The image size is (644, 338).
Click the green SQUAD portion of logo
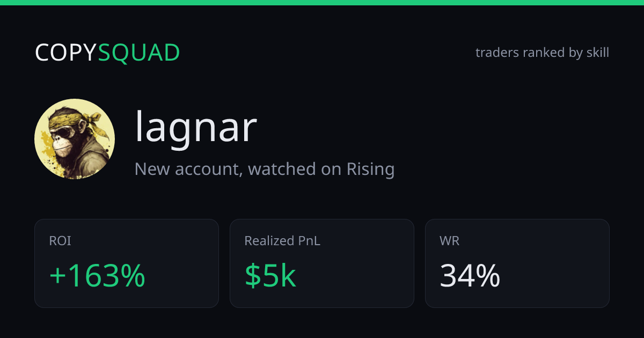click(139, 53)
